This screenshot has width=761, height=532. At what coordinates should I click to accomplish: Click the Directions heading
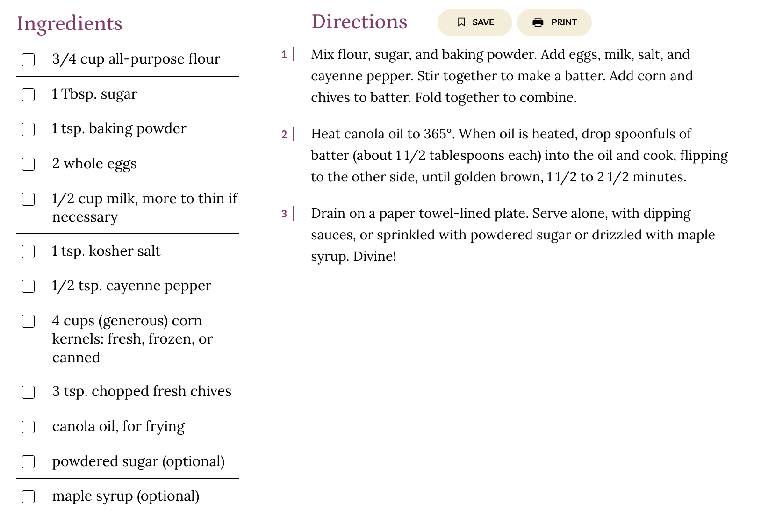[359, 22]
